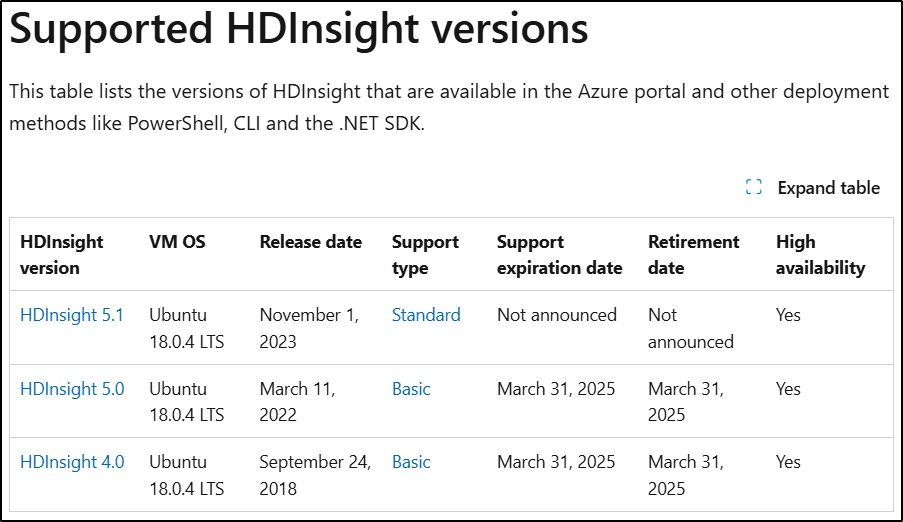This screenshot has width=903, height=522.
Task: Click the Expand table bracket icon
Action: click(x=753, y=187)
